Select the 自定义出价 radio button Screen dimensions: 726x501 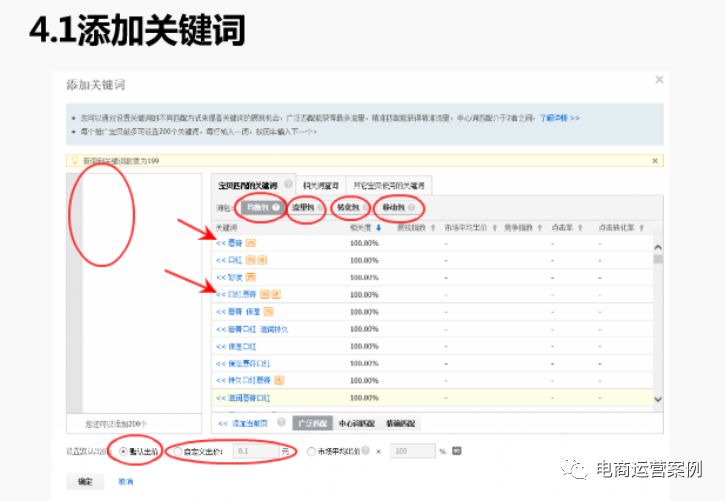click(178, 451)
